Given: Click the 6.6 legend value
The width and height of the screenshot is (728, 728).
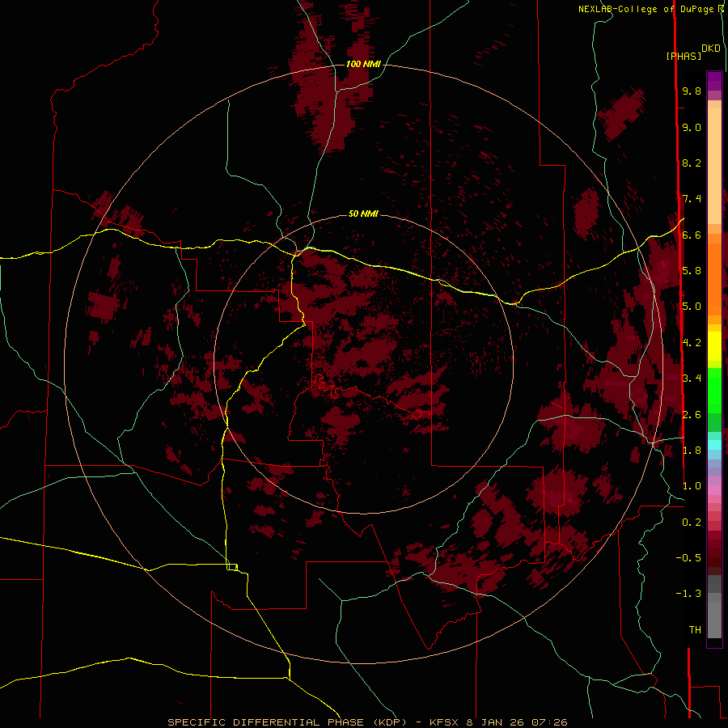Looking at the screenshot, I should [x=692, y=235].
